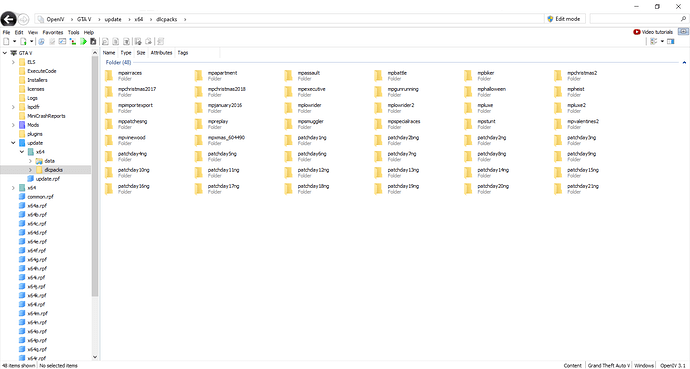Click the tree scrollbar down arrow

95,357
